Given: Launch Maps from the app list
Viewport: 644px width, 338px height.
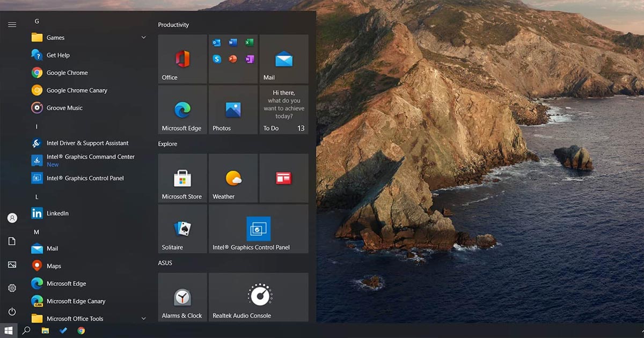Looking at the screenshot, I should point(54,266).
